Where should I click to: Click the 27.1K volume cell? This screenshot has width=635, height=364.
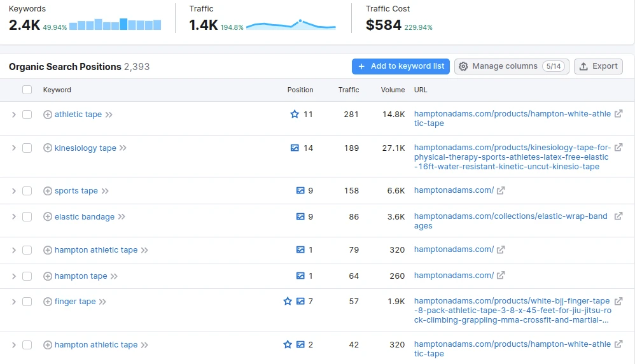[393, 148]
